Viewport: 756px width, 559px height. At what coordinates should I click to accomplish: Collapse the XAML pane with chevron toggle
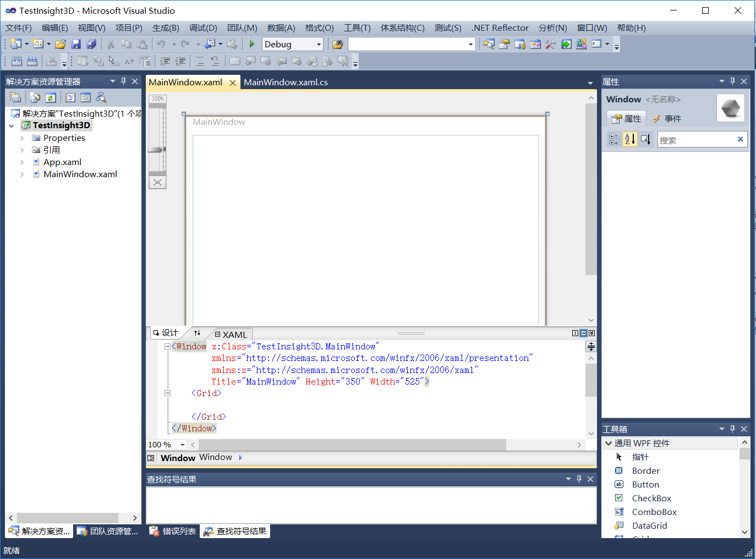(x=591, y=333)
